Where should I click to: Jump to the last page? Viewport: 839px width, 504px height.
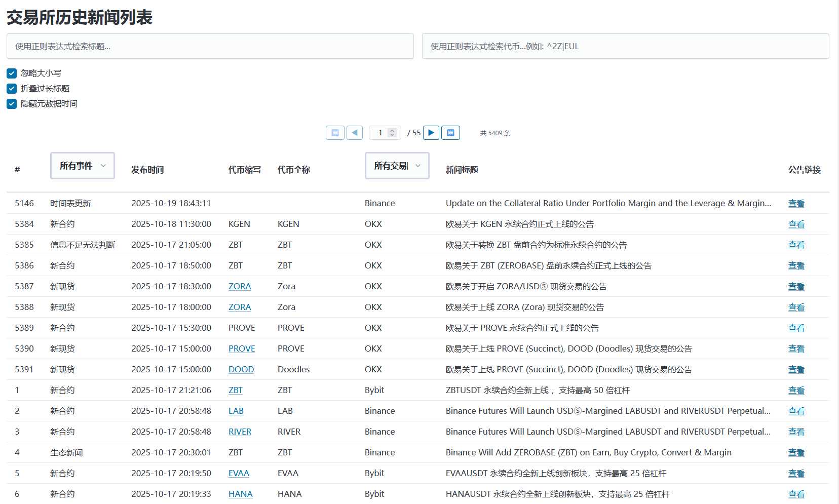pyautogui.click(x=450, y=133)
